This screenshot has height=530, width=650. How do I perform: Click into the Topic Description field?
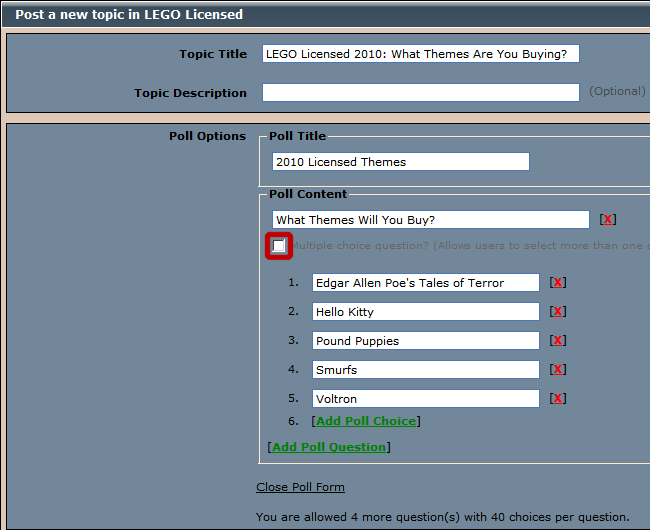421,92
